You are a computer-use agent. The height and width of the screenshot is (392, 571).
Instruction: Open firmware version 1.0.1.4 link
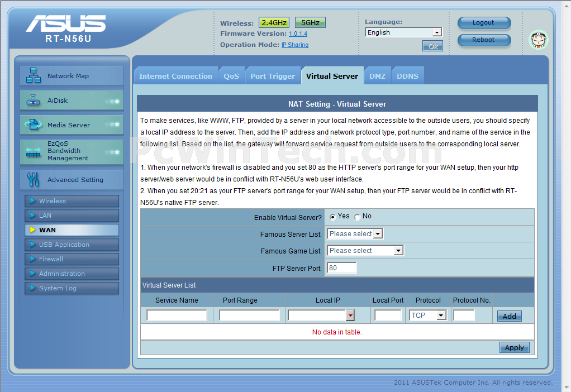298,34
